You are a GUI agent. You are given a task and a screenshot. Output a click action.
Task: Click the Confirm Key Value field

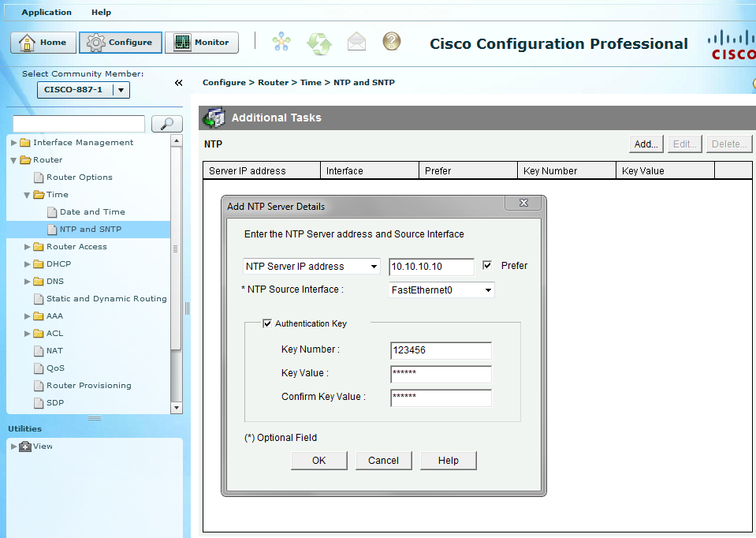(441, 398)
